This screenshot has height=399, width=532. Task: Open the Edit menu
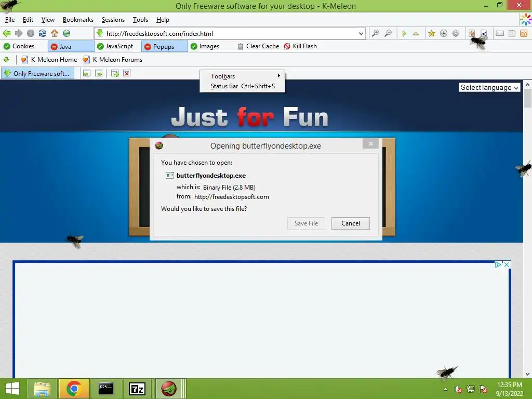coord(28,20)
